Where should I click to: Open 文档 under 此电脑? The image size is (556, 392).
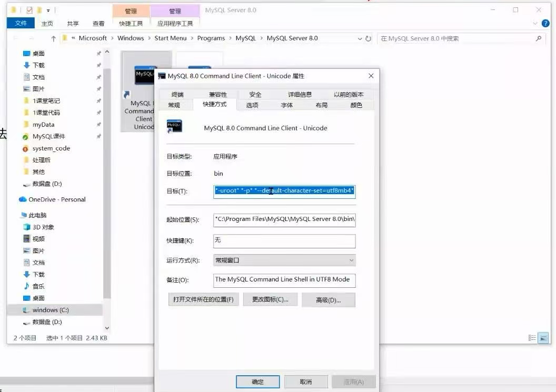click(x=34, y=263)
